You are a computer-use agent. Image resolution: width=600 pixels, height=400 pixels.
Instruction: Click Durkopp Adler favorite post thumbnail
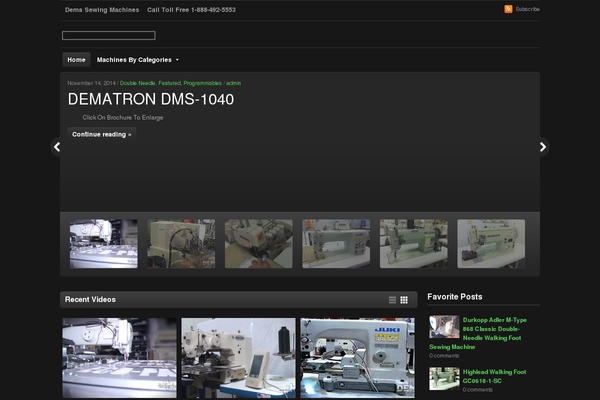[444, 327]
